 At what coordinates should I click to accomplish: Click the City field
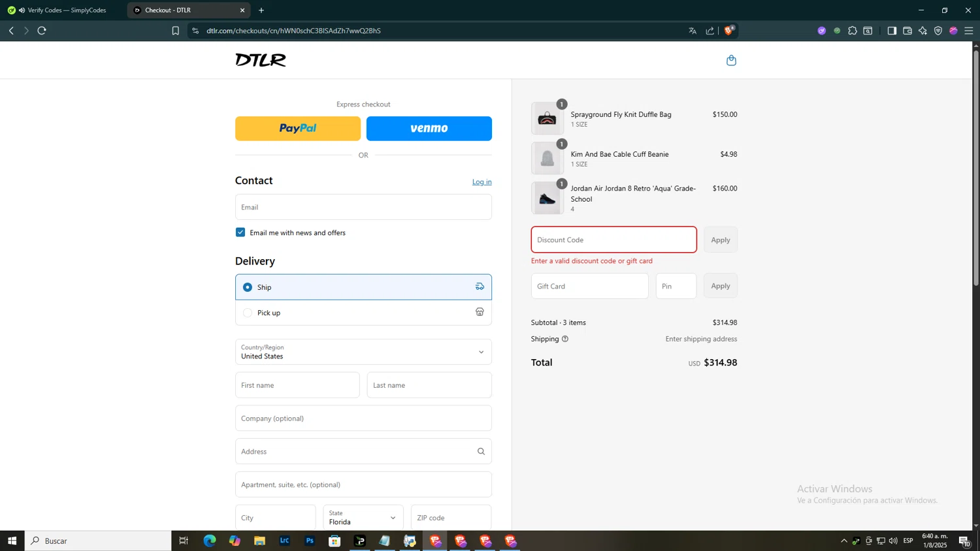point(275,518)
